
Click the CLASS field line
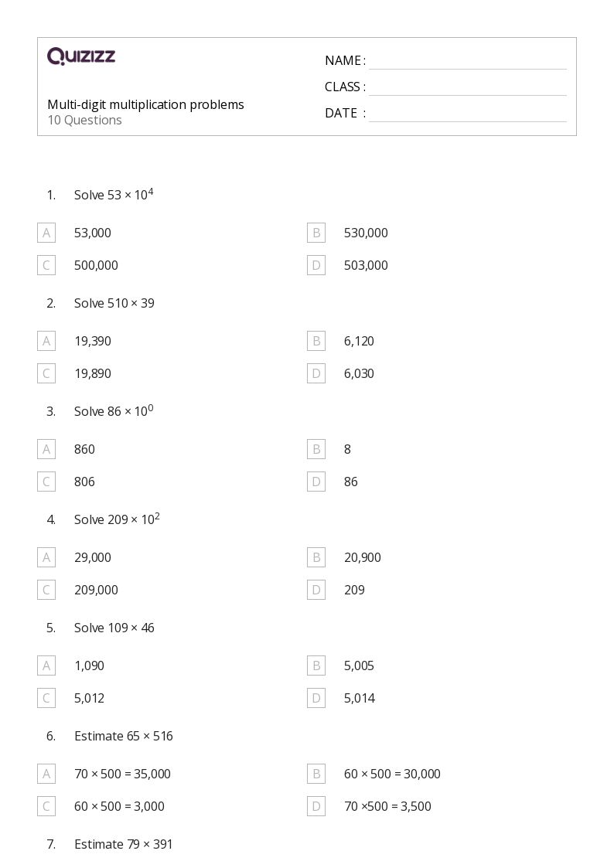(x=467, y=88)
